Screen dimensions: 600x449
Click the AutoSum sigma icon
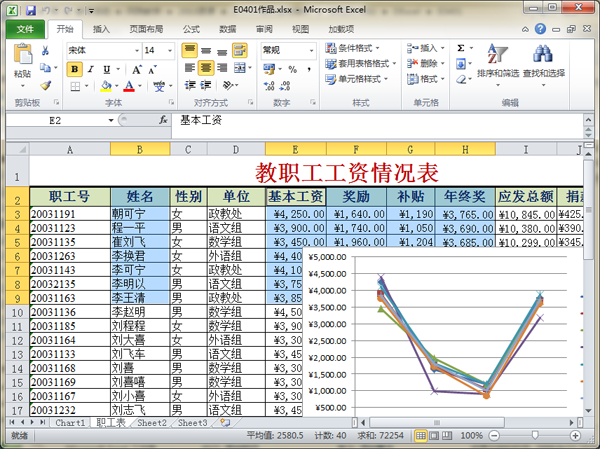coord(460,48)
